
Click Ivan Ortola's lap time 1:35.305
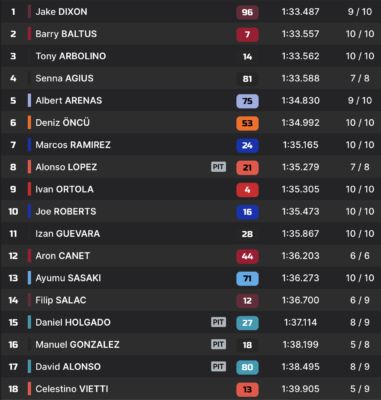pos(300,189)
